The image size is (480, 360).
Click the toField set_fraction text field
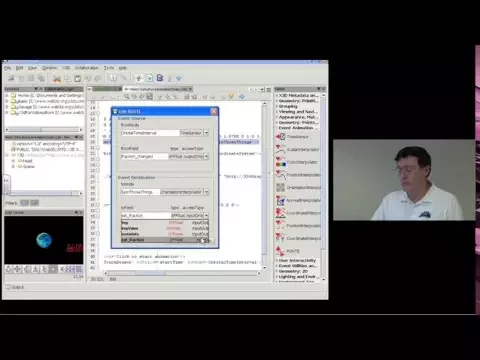(146, 216)
